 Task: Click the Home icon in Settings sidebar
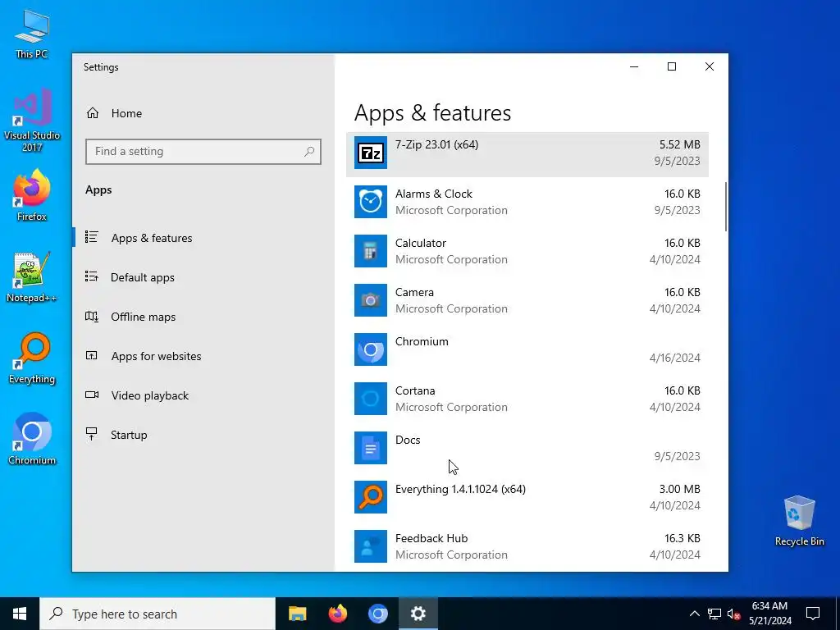[93, 113]
